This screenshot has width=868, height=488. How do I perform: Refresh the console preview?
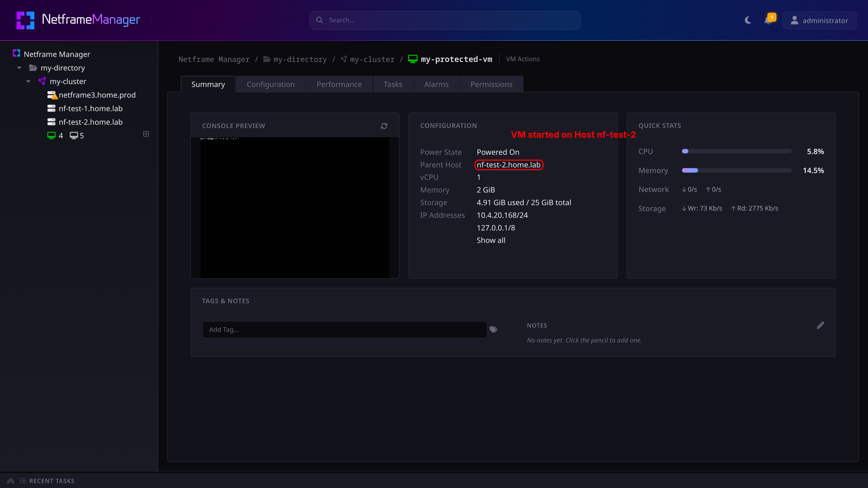click(x=384, y=126)
